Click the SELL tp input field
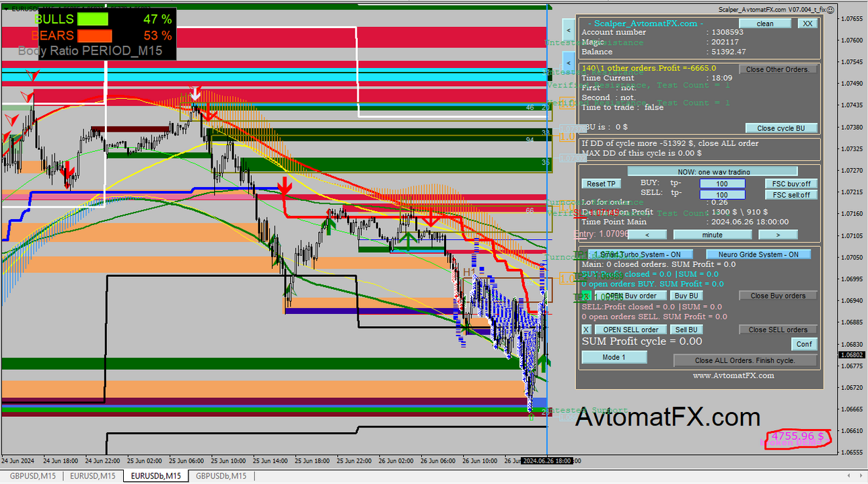Viewport: 868px width, 484px height. (x=722, y=195)
